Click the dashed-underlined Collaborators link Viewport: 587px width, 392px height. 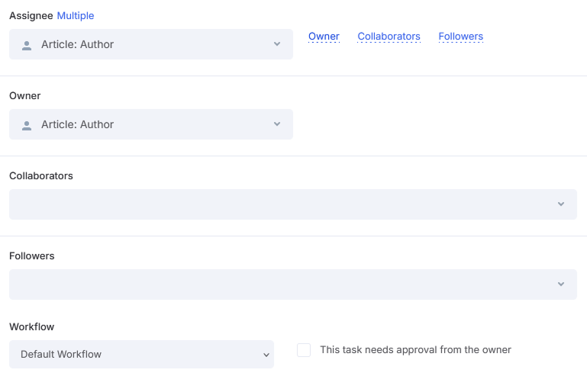[x=389, y=37]
